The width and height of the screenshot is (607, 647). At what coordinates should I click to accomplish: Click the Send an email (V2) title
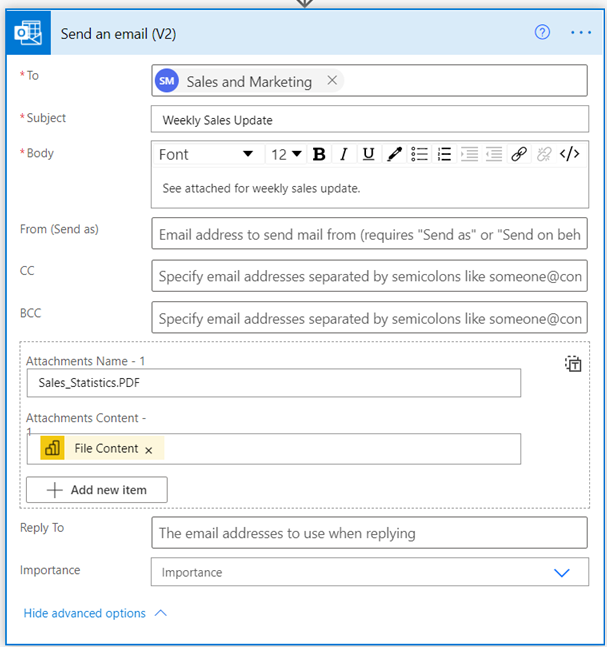point(118,33)
